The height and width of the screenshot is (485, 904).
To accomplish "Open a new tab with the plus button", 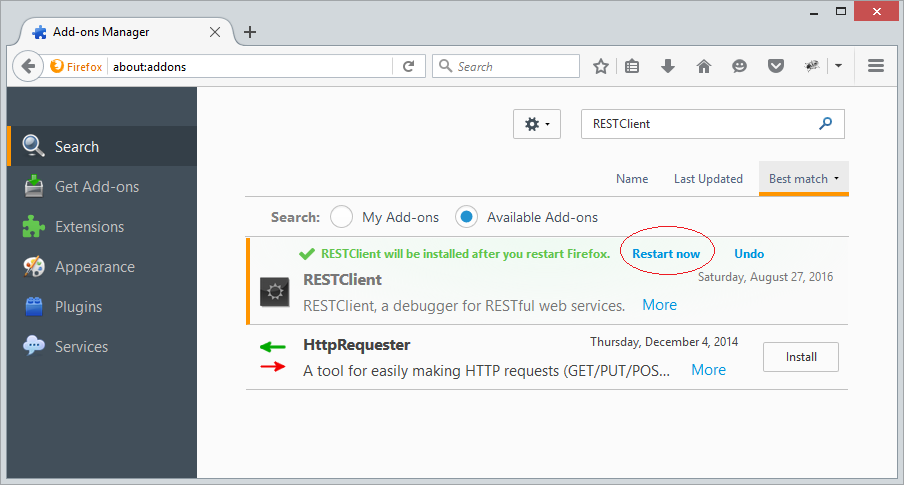I will coord(250,32).
